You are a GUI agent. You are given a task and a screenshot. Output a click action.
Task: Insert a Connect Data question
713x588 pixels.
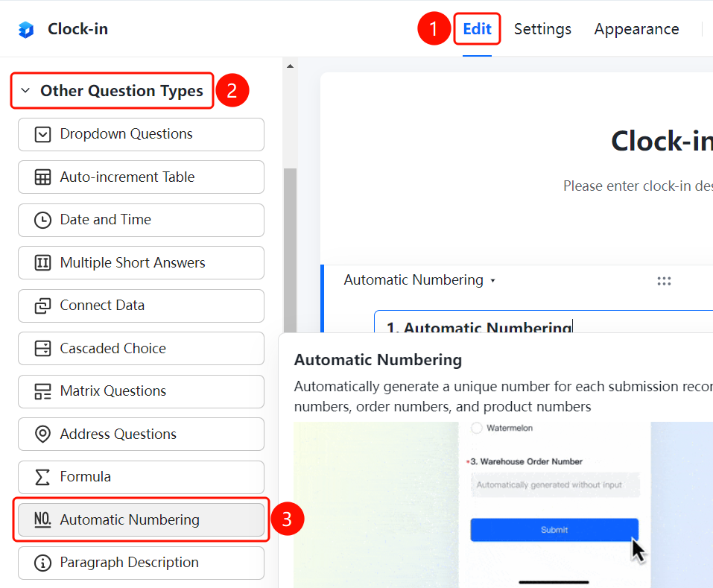pyautogui.click(x=141, y=306)
